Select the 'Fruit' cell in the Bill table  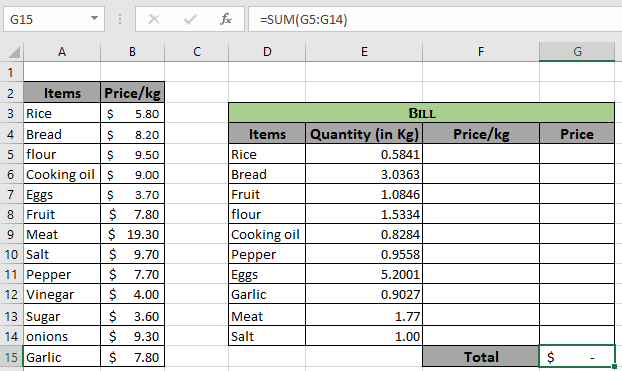coord(267,194)
